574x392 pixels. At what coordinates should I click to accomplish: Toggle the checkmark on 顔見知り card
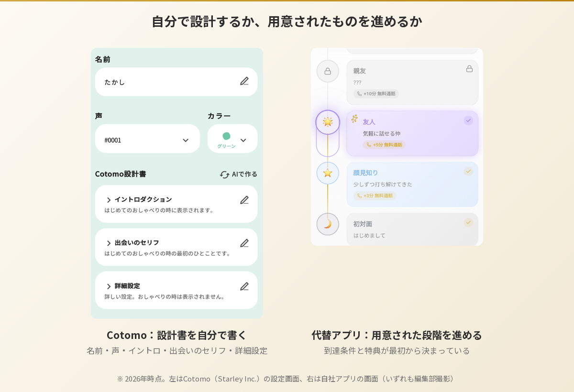coord(468,171)
